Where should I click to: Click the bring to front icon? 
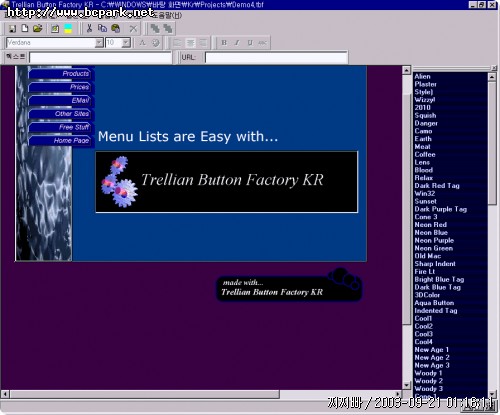pos(155,29)
